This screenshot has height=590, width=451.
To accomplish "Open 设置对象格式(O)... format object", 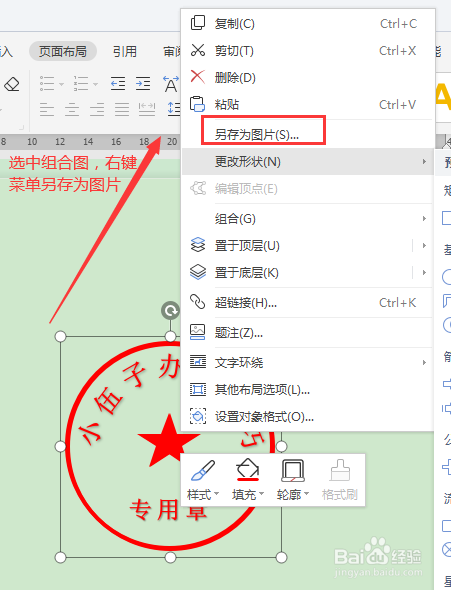I will (x=308, y=417).
